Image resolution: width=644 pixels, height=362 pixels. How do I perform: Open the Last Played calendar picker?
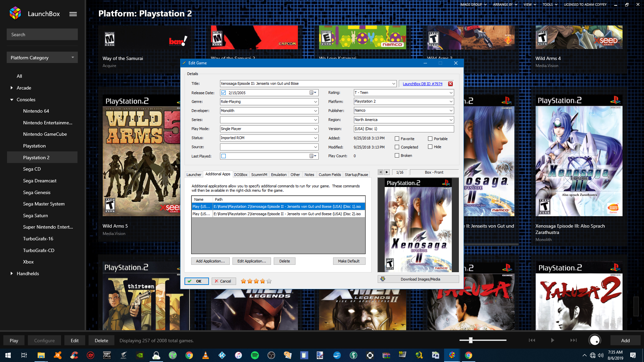pyautogui.click(x=313, y=156)
